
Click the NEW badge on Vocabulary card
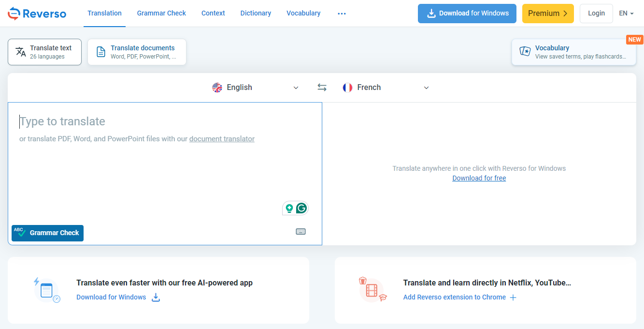coord(635,40)
